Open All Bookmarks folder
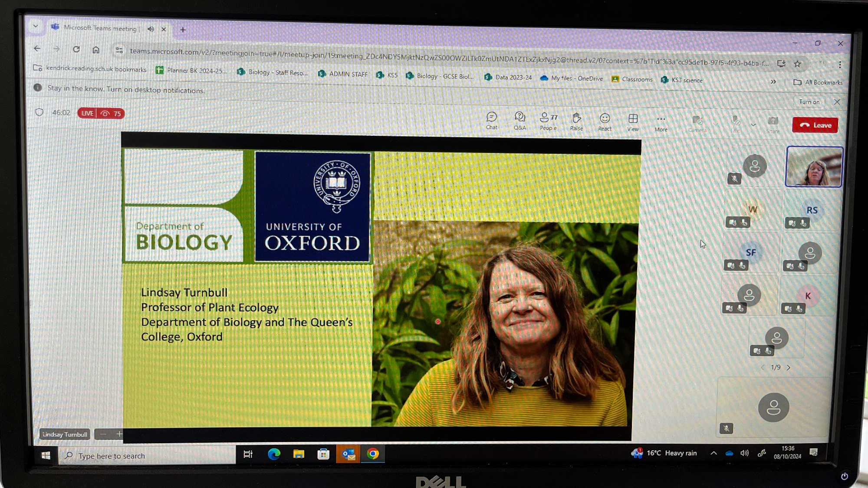Image resolution: width=868 pixels, height=488 pixels. 818,82
